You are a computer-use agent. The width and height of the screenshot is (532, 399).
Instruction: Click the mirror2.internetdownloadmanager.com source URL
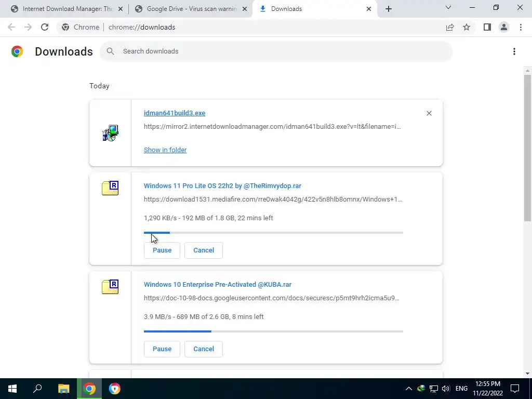click(272, 127)
